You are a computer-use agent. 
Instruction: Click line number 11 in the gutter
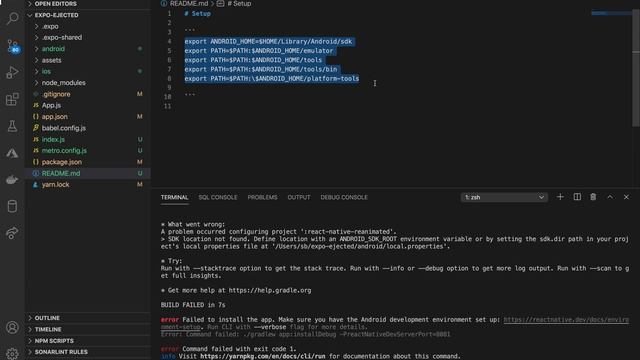(x=167, y=107)
